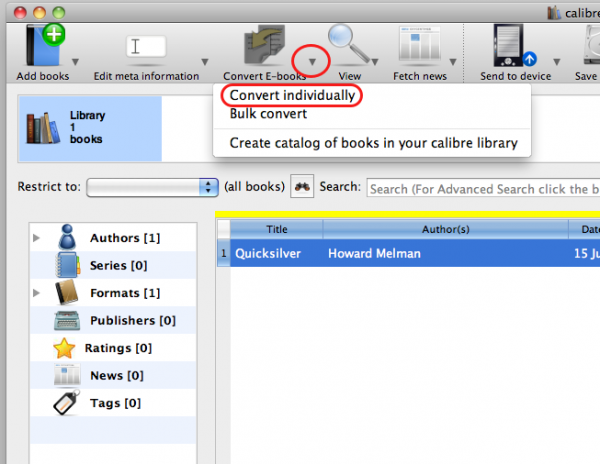
Task: Click the Series notebook icon
Action: point(68,265)
